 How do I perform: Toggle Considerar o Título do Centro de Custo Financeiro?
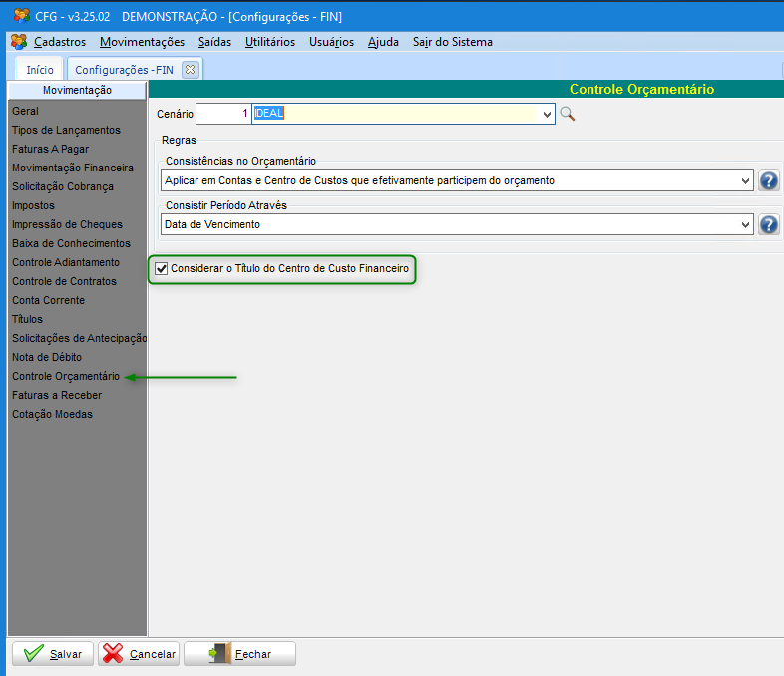click(161, 269)
